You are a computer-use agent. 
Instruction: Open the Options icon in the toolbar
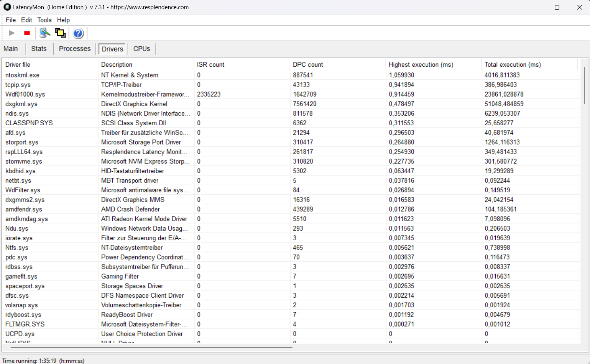[45, 33]
